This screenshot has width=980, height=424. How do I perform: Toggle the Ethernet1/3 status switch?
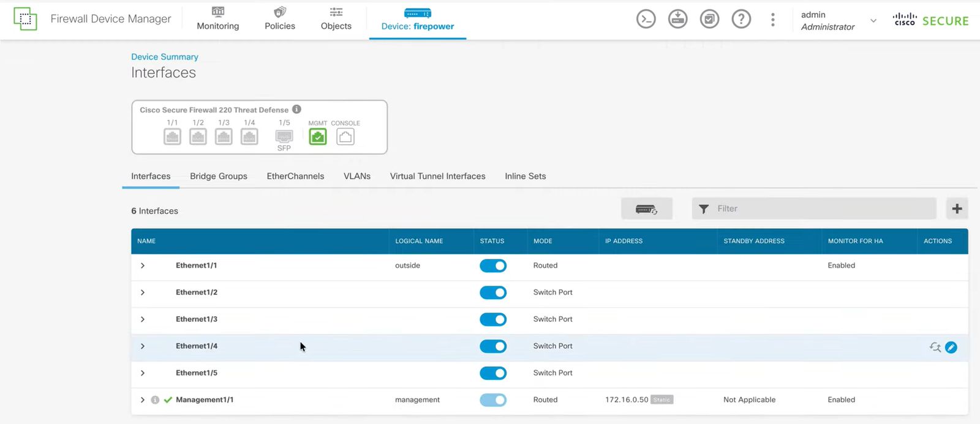493,319
